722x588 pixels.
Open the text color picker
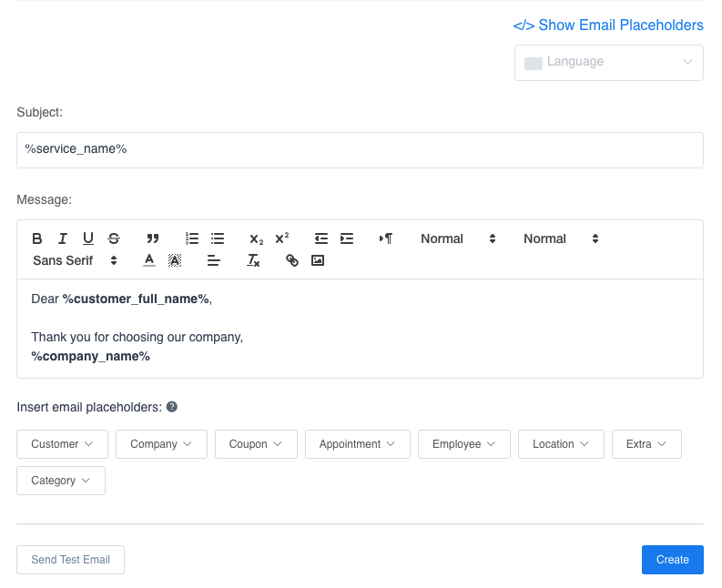[x=149, y=260]
